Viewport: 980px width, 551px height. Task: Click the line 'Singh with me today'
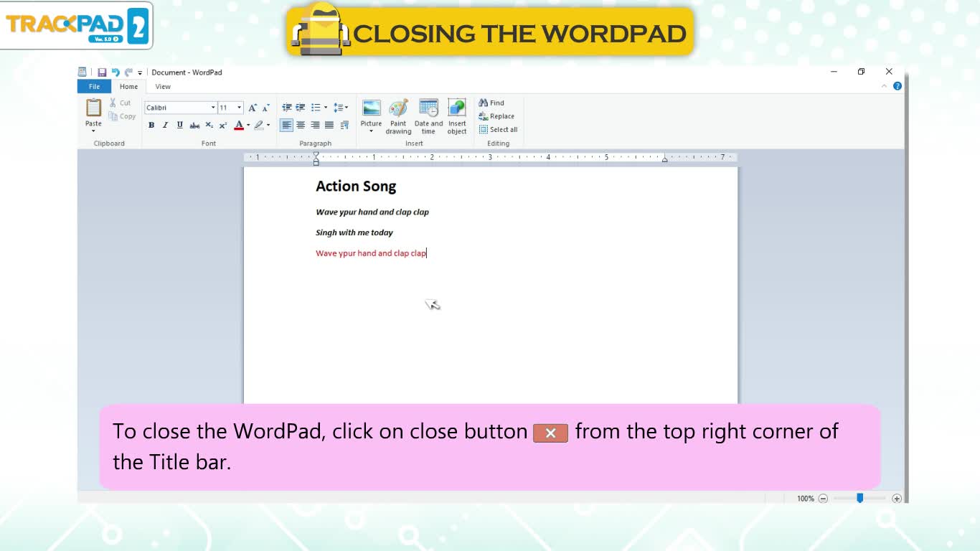354,232
